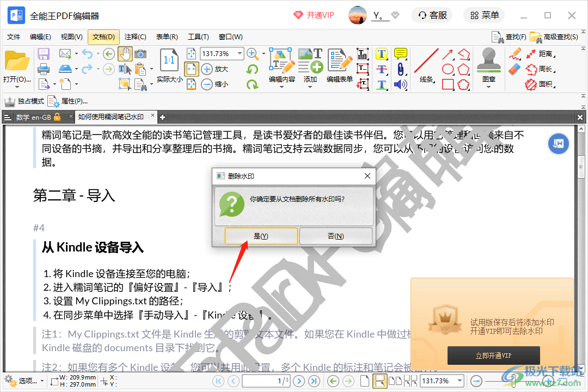The width and height of the screenshot is (588, 392).
Task: Expand the zoom tool magnifier dropdown arrow
Action: coord(264,54)
